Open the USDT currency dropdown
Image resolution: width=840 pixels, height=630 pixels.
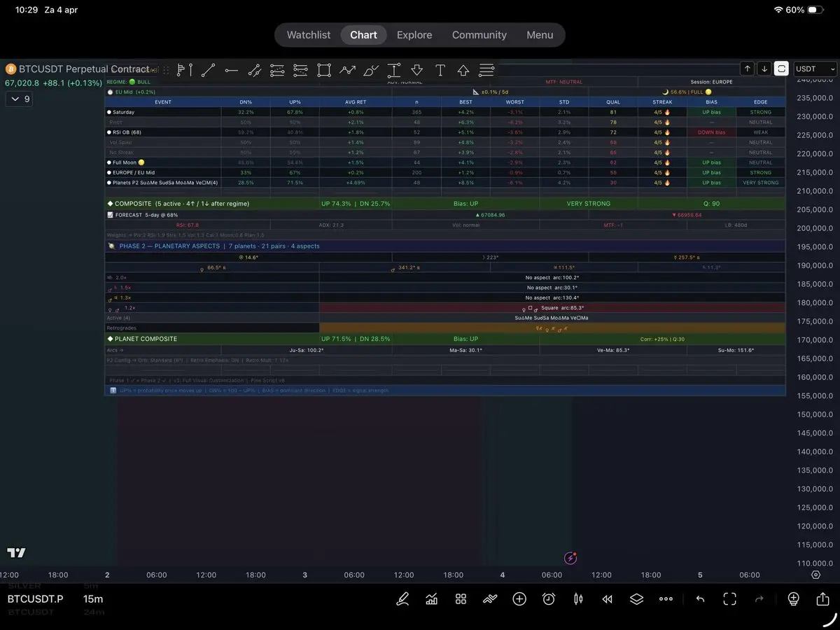(x=815, y=69)
